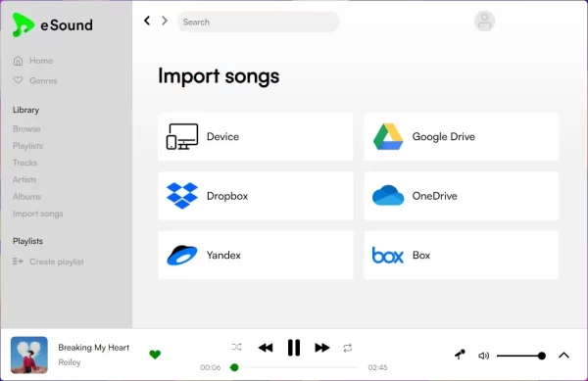This screenshot has height=381, width=588.
Task: Open Browse in the Library
Action: tap(26, 129)
